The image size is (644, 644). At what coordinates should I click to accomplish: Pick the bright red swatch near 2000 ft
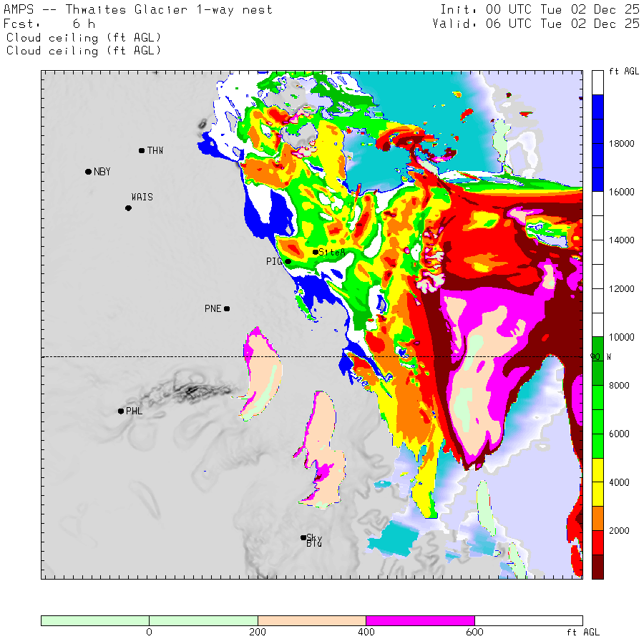click(597, 542)
